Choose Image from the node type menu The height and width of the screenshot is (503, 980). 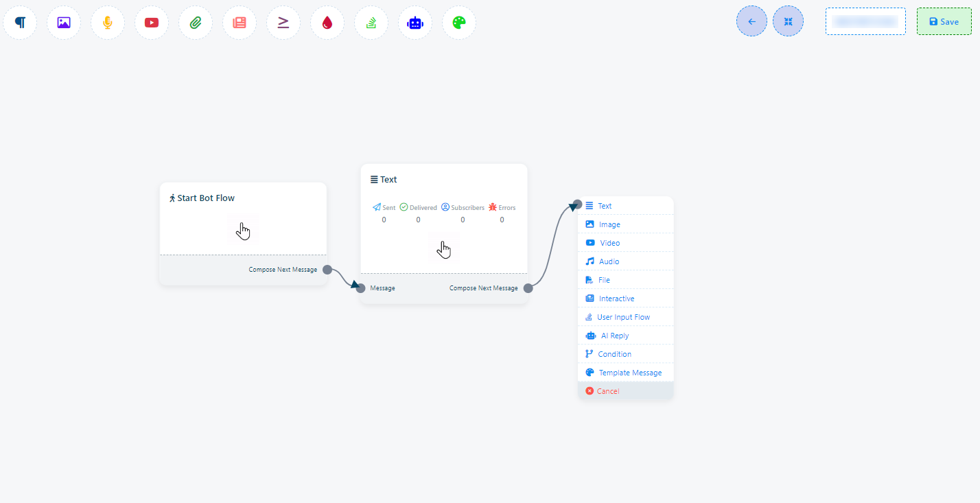point(609,224)
